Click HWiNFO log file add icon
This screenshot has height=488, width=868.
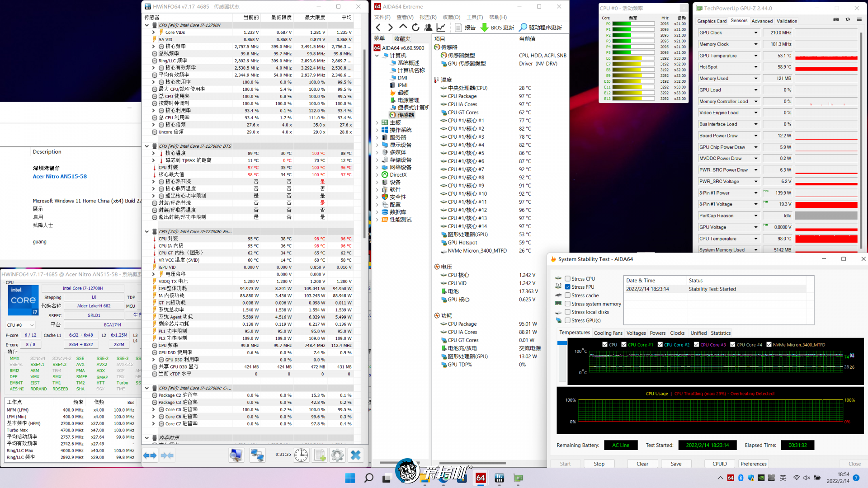[x=320, y=455]
